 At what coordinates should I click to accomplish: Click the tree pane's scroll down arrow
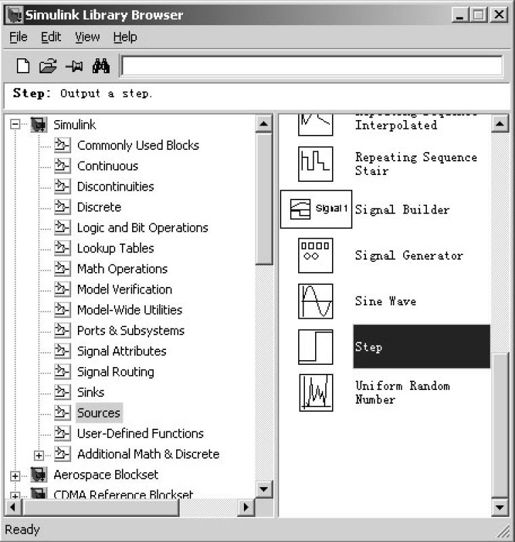[264, 489]
